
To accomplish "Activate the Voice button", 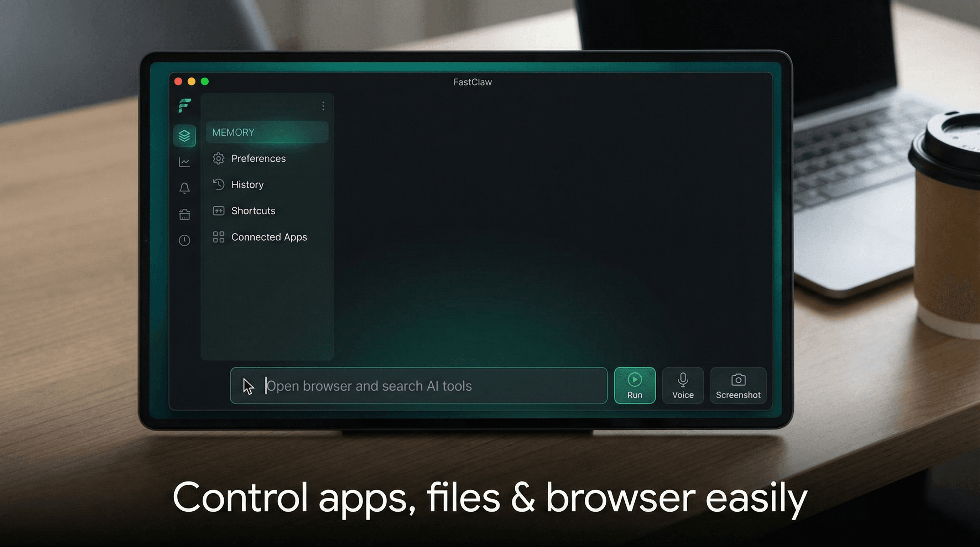I will [x=683, y=386].
